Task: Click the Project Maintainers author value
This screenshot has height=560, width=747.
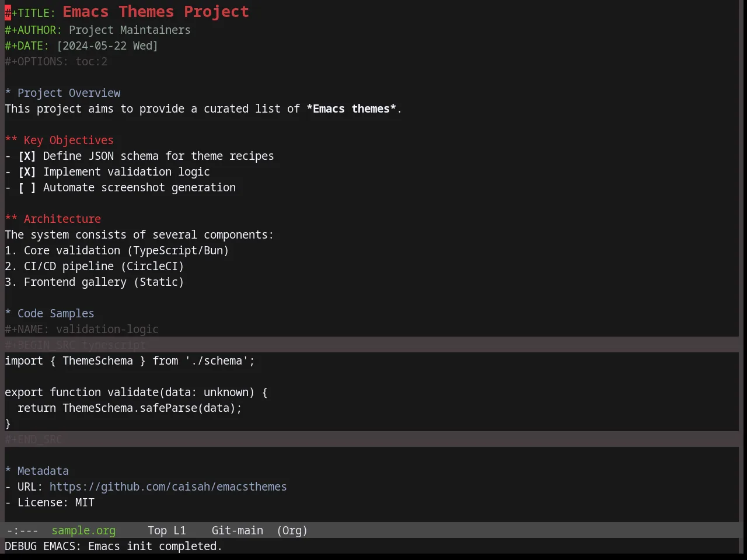Action: point(130,30)
